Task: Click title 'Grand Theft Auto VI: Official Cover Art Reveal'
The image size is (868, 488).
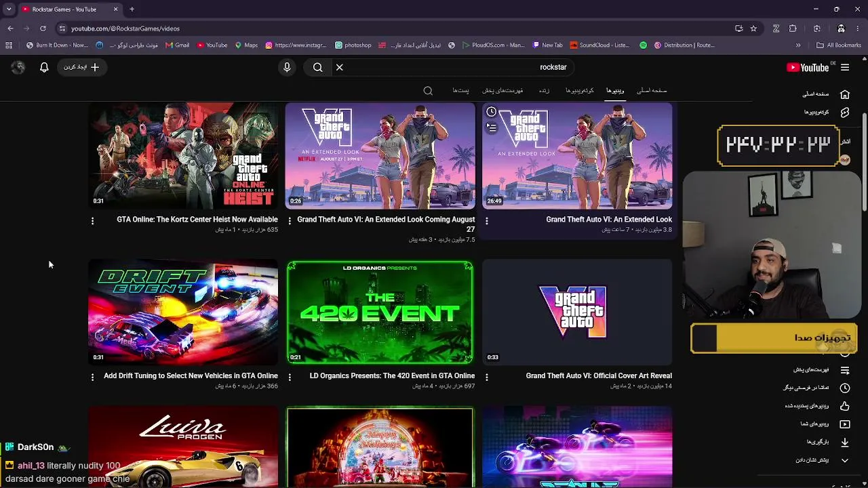Action: (599, 375)
